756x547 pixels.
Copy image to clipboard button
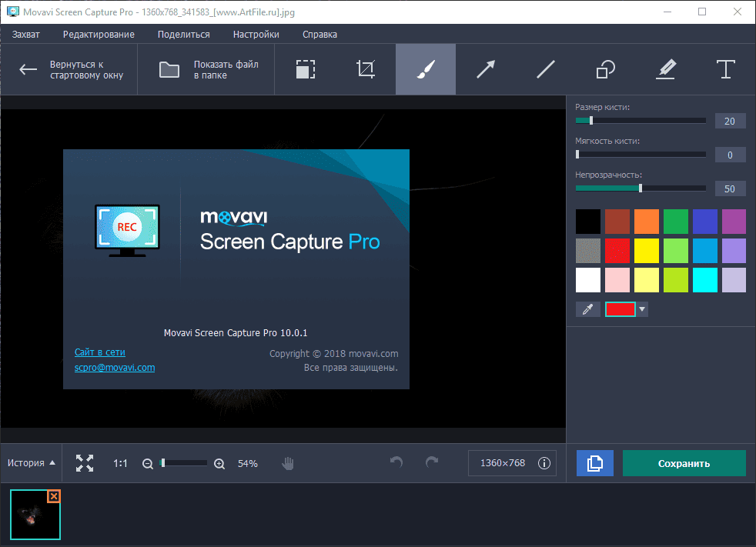[595, 463]
